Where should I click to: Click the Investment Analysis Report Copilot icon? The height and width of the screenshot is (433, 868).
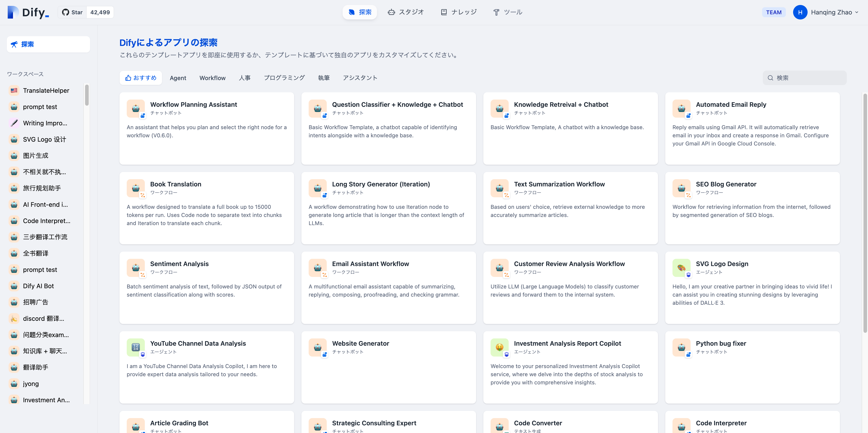coord(499,347)
